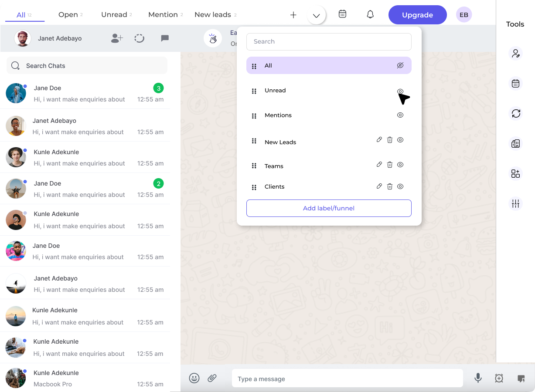Hide the Mentions label with eye icon
The height and width of the screenshot is (392, 535).
pos(400,115)
